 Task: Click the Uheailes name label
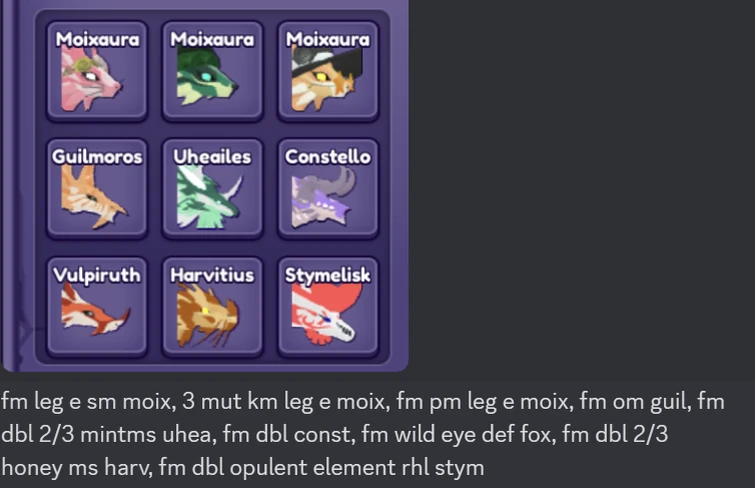point(212,157)
